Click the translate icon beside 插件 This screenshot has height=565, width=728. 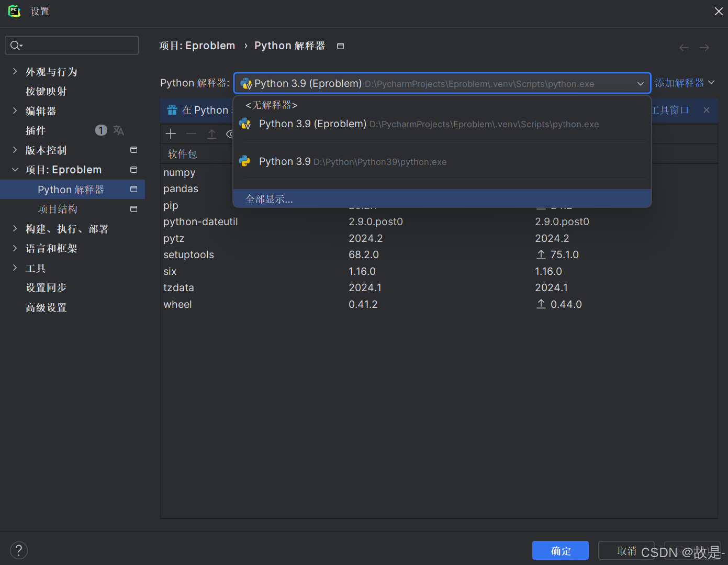point(119,130)
